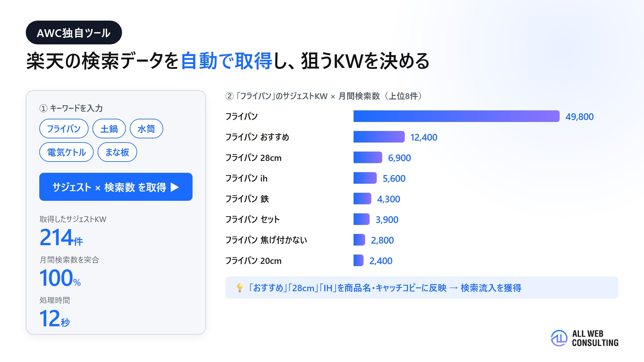Choose the まな板 keyword chip
This screenshot has width=644, height=362.
click(x=117, y=152)
